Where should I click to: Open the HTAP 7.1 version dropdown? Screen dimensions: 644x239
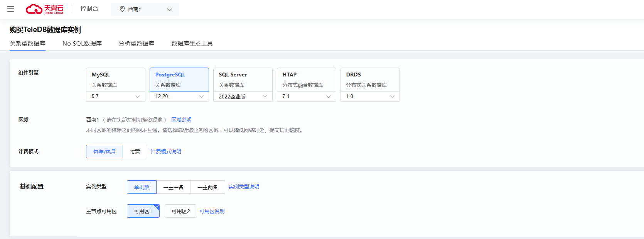[x=307, y=97]
